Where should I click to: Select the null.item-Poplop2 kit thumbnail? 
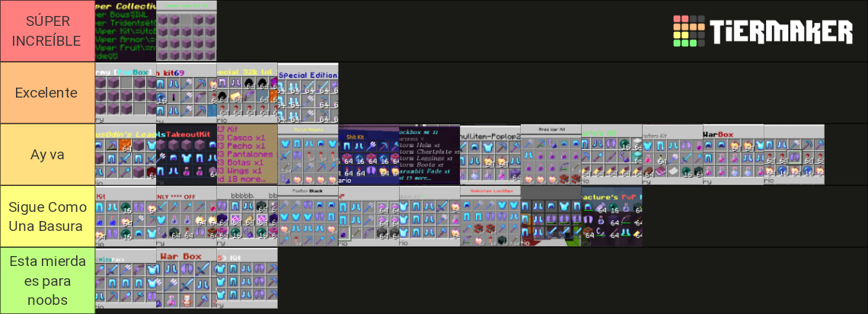pyautogui.click(x=490, y=155)
